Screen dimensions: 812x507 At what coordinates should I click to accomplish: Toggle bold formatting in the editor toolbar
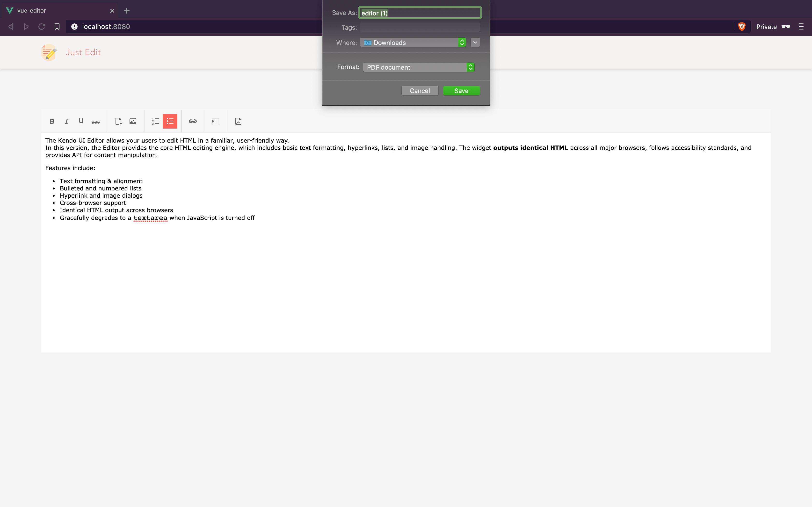click(x=52, y=121)
